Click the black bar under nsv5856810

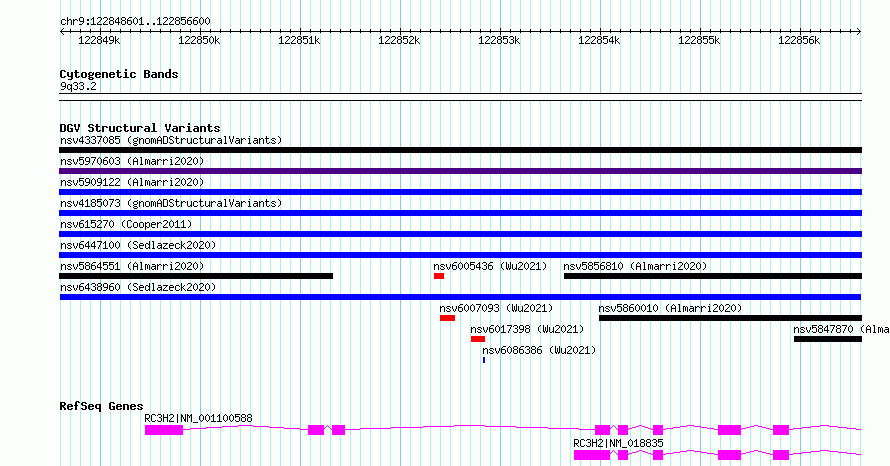coord(713,276)
